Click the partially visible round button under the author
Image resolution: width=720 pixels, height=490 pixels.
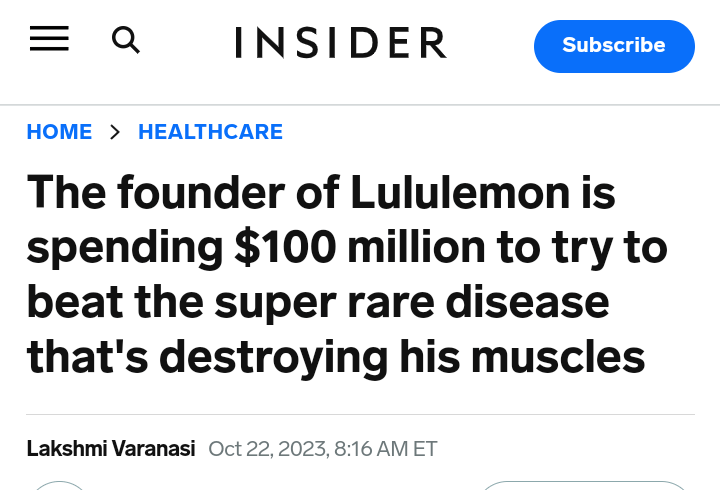pos(60,485)
